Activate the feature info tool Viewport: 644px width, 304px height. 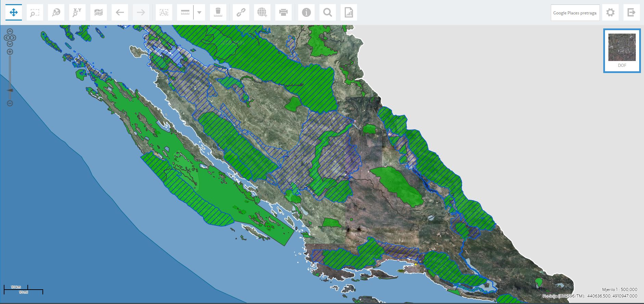[306, 13]
